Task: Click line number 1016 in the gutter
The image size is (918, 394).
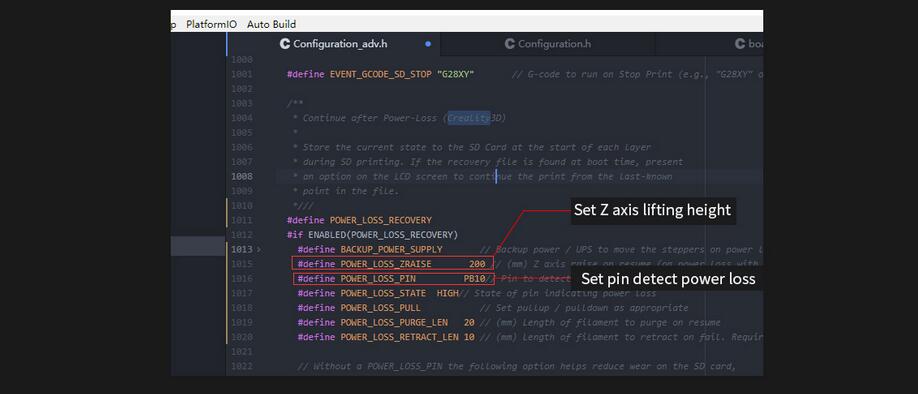Action: pyautogui.click(x=242, y=279)
